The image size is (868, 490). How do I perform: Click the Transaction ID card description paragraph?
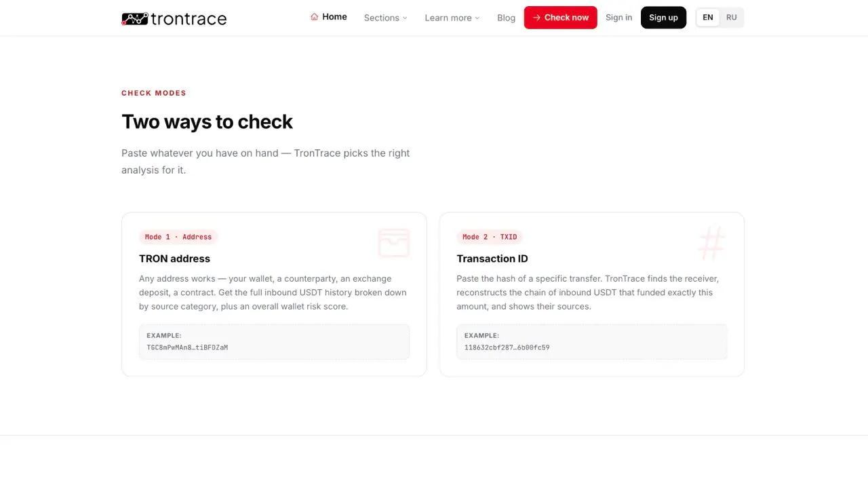(x=588, y=293)
